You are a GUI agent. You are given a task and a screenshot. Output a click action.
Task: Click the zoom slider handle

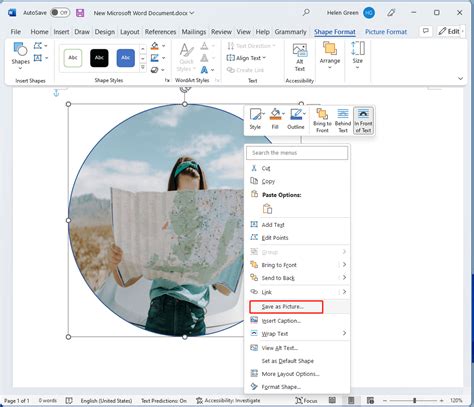pos(415,400)
